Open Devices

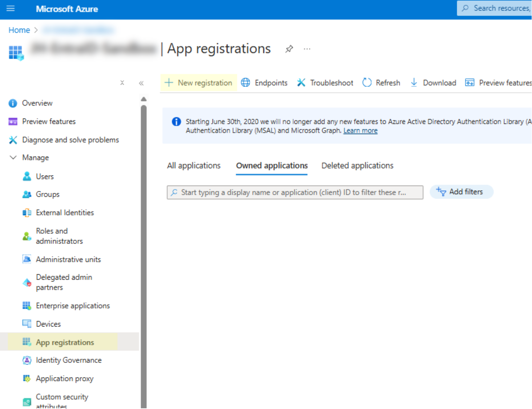(x=48, y=324)
